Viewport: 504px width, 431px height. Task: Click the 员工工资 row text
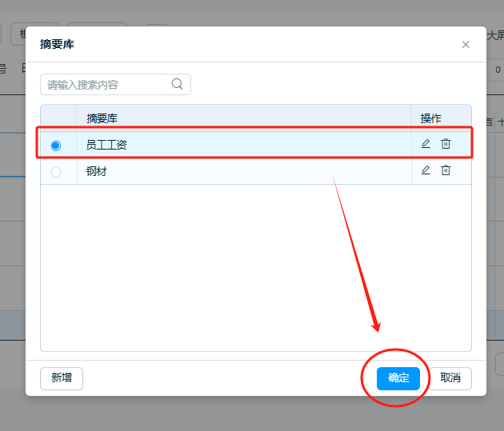point(106,145)
